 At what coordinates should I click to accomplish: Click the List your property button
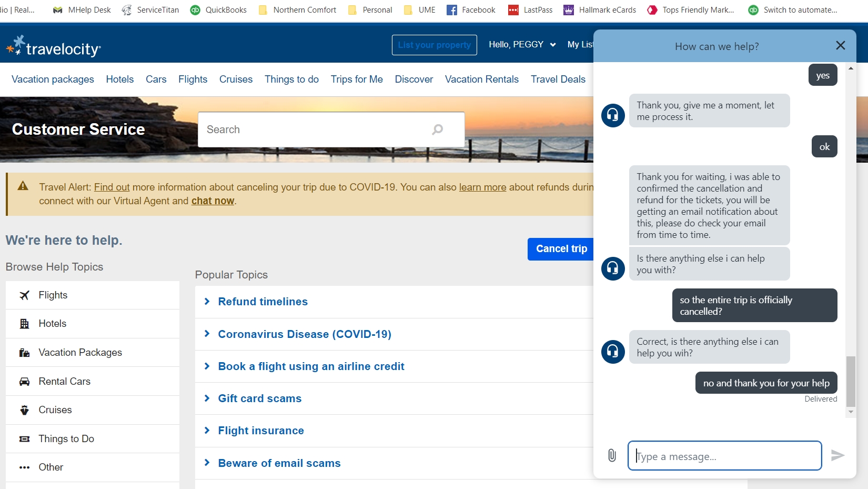[435, 45]
